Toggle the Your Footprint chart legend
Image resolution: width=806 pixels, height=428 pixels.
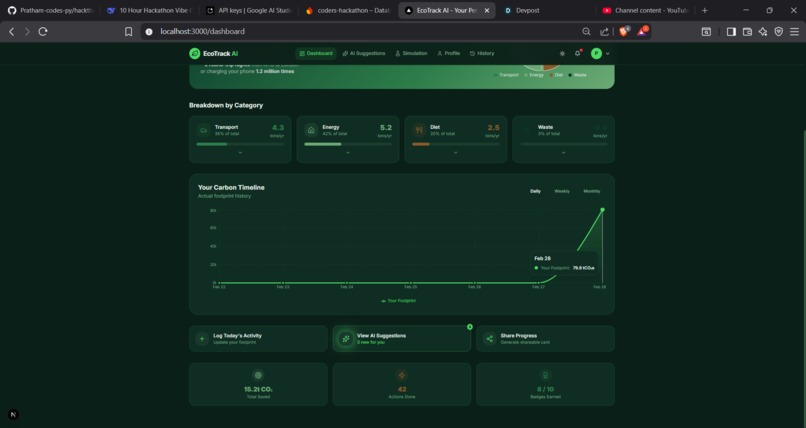pos(398,301)
